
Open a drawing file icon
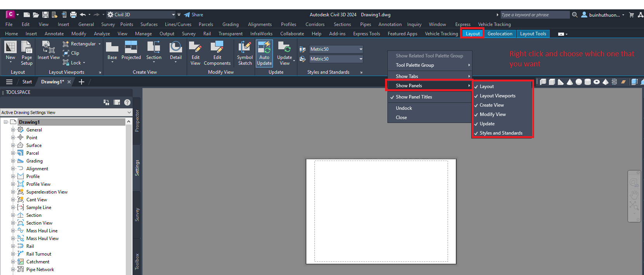(36, 15)
